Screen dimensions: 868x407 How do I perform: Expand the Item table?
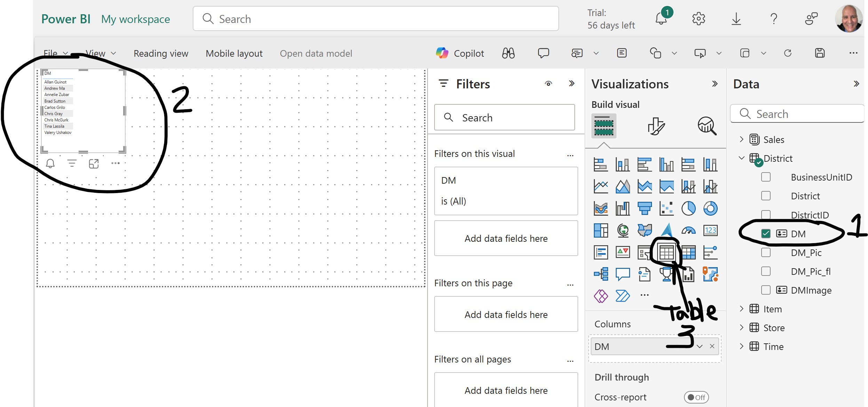click(x=741, y=309)
